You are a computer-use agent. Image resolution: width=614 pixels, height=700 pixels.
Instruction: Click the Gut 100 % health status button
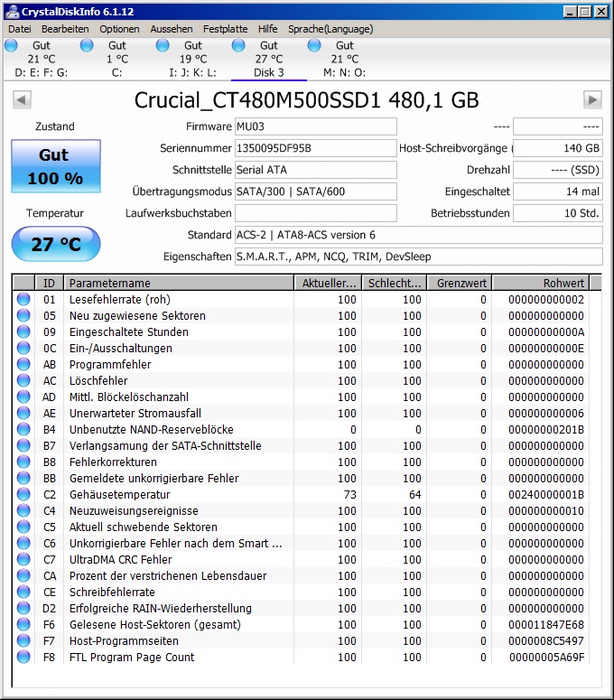[56, 166]
